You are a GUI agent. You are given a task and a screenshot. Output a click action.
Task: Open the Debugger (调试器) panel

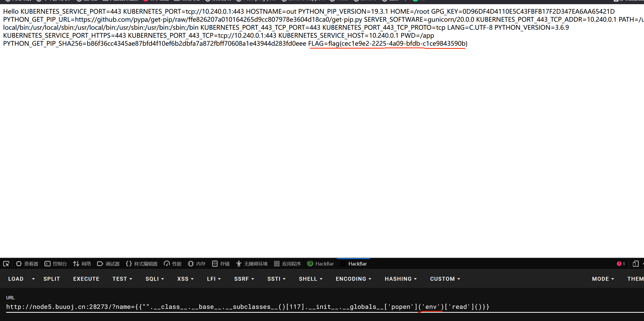(108, 264)
